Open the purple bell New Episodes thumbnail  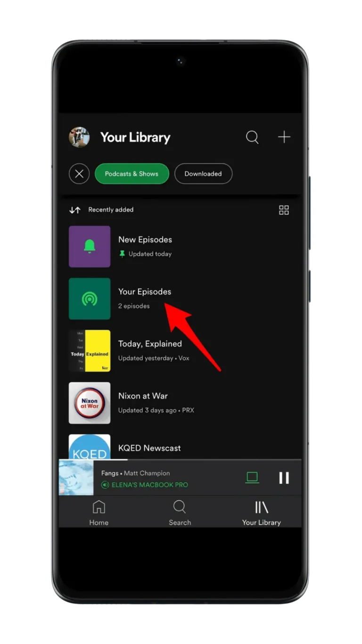[x=90, y=246]
